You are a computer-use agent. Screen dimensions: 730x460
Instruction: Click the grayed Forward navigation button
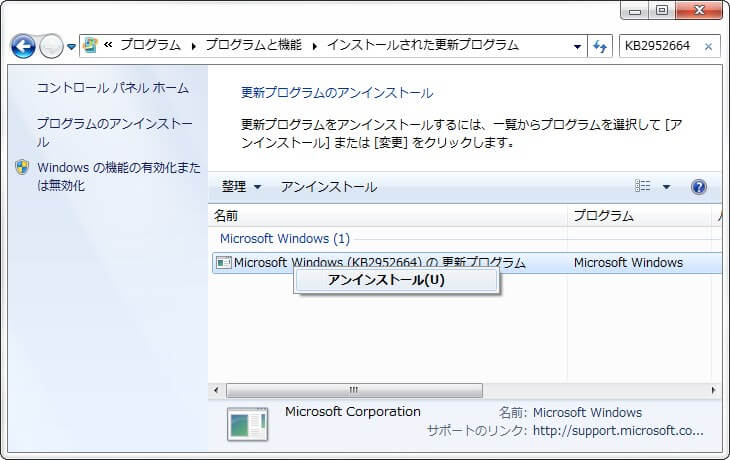coord(51,46)
